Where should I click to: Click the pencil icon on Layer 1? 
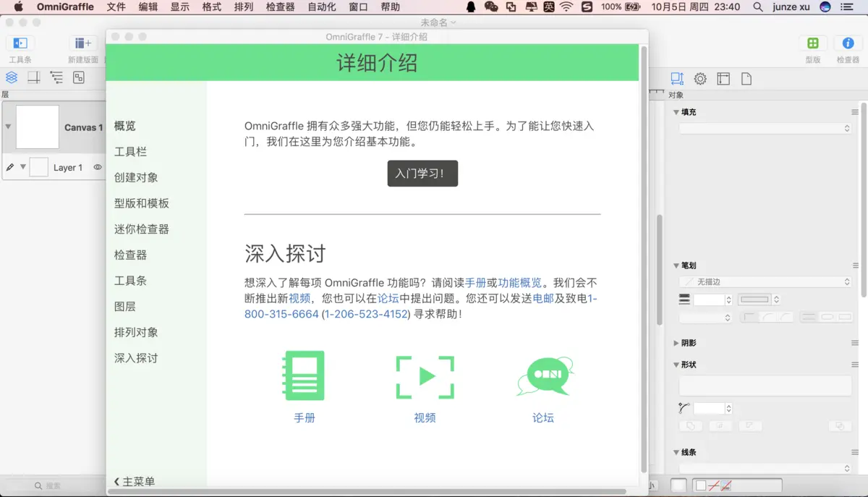click(x=10, y=167)
